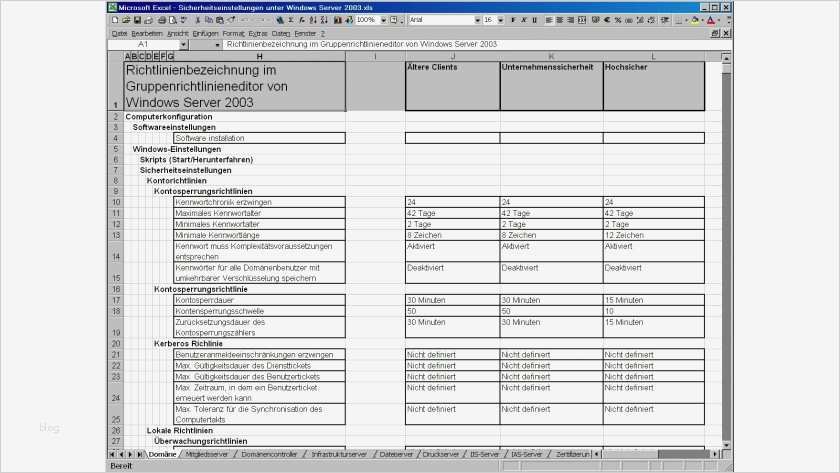Click the last-sheet tab scroll button
840x473 pixels.
(140, 454)
